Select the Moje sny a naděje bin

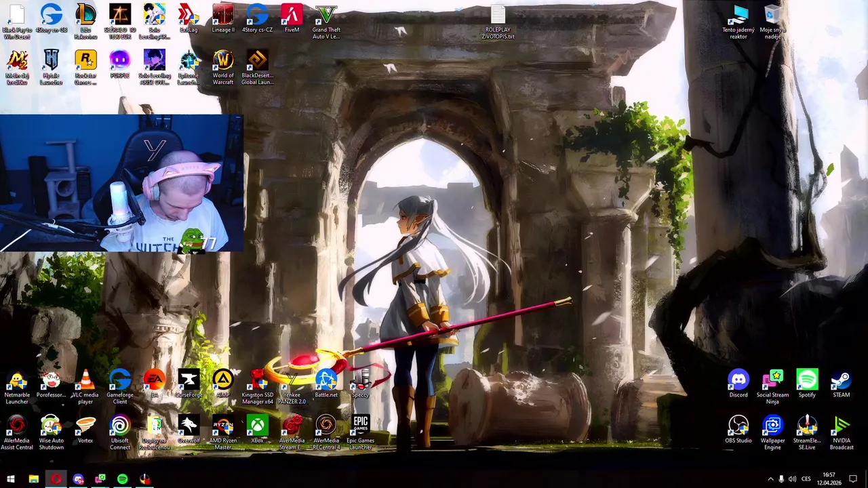(773, 22)
